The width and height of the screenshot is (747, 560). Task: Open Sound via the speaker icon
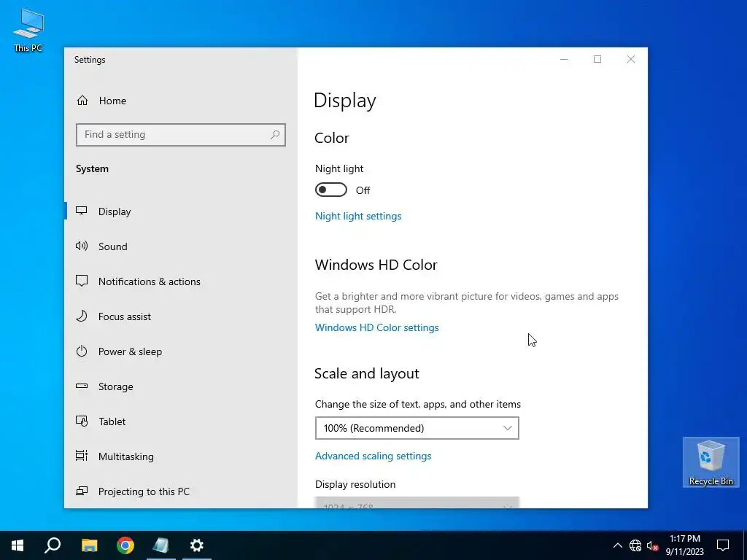pyautogui.click(x=82, y=246)
